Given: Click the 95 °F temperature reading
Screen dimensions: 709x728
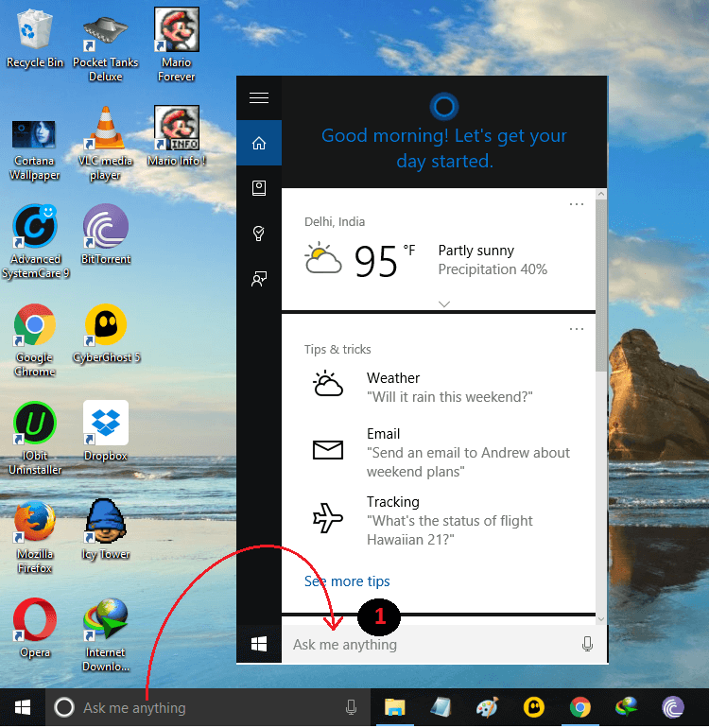Looking at the screenshot, I should tap(385, 260).
